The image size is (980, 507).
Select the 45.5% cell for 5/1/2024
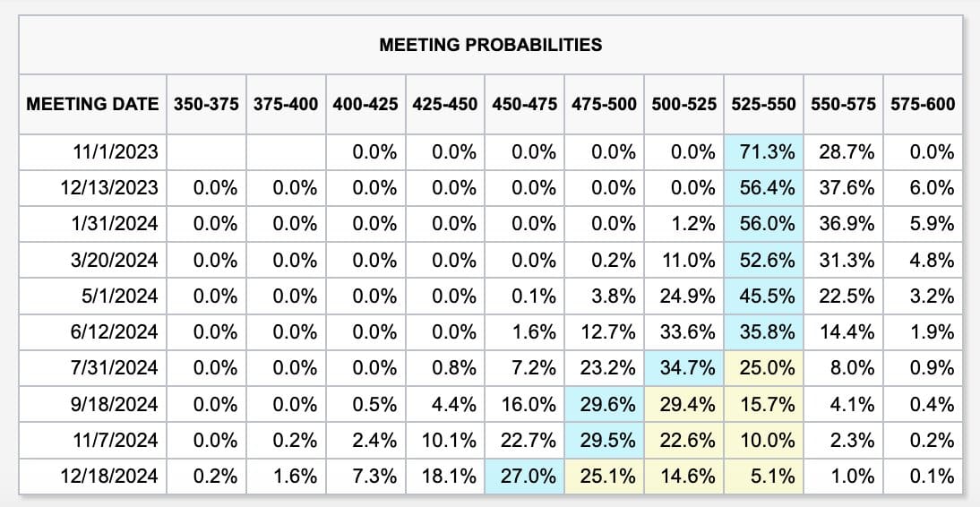[763, 296]
